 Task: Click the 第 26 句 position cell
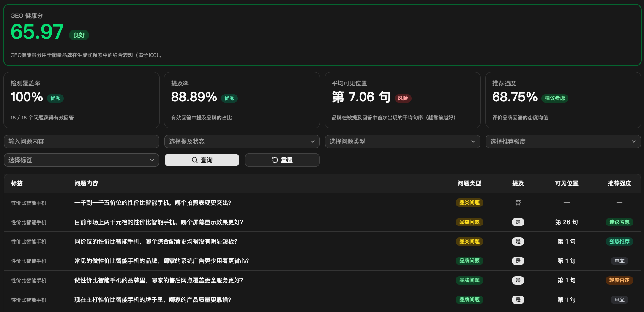click(x=567, y=222)
